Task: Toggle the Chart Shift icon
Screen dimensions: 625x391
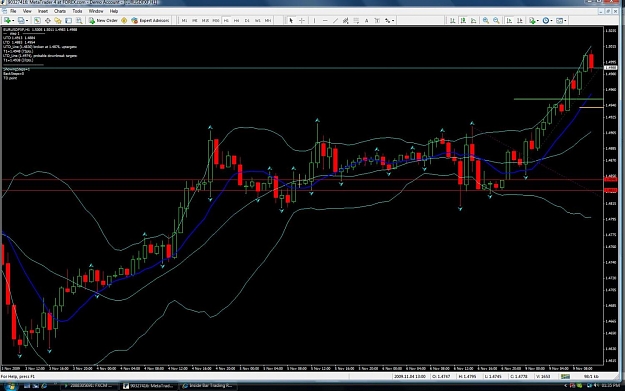Action: pyautogui.click(x=519, y=20)
